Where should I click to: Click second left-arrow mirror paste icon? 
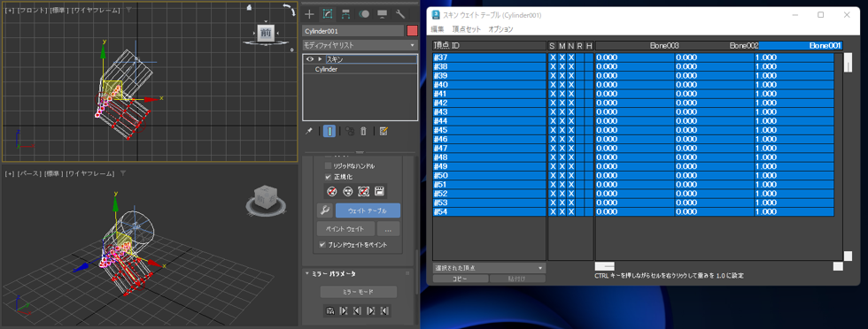click(x=384, y=310)
